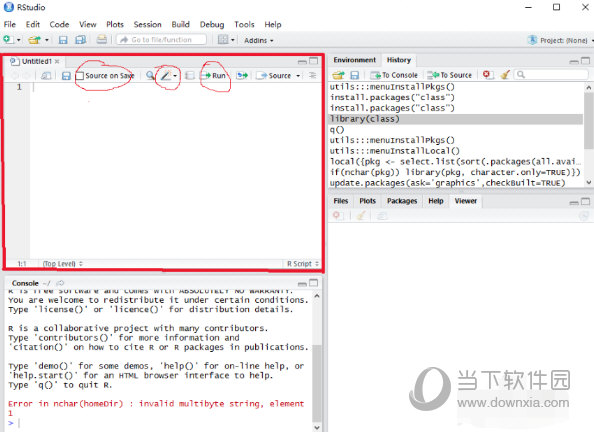The height and width of the screenshot is (432, 594).
Task: Expand the panes layout dropdown arrow
Action: (x=233, y=40)
